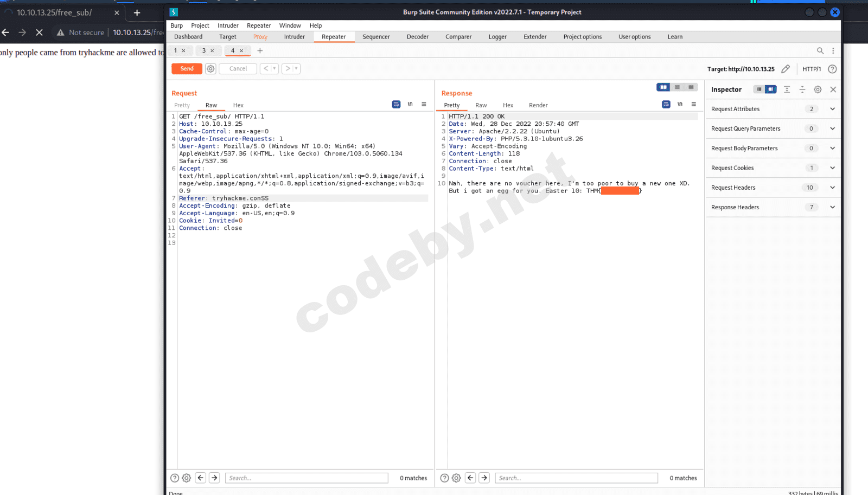The width and height of the screenshot is (868, 495).
Task: Open request search settings gear
Action: (x=187, y=478)
